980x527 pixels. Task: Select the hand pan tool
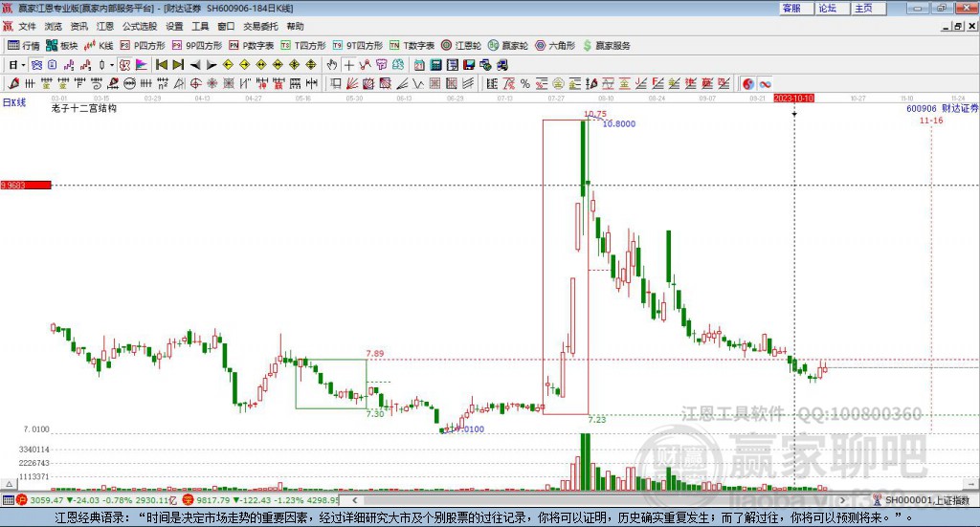(332, 65)
